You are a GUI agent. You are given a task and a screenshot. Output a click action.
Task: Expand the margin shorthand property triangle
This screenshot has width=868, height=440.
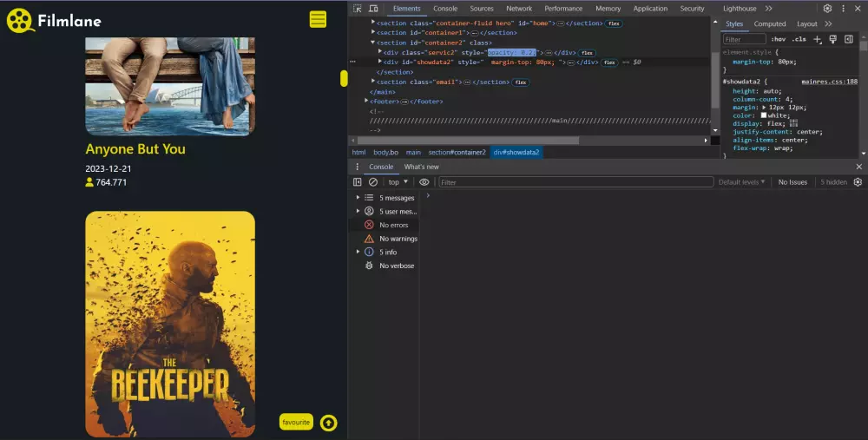(765, 108)
